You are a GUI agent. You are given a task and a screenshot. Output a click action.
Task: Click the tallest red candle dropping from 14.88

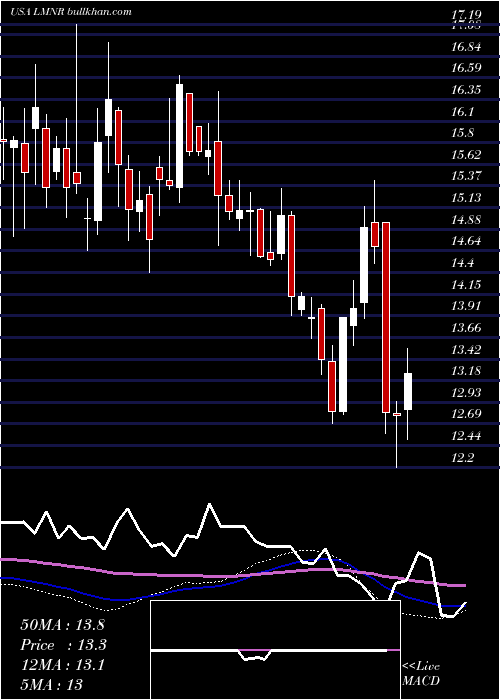(x=386, y=317)
